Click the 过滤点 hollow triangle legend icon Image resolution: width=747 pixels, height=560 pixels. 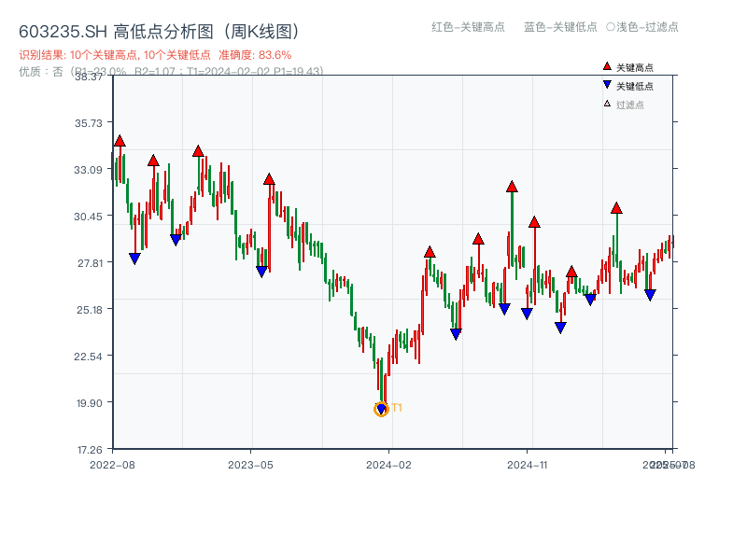(607, 104)
